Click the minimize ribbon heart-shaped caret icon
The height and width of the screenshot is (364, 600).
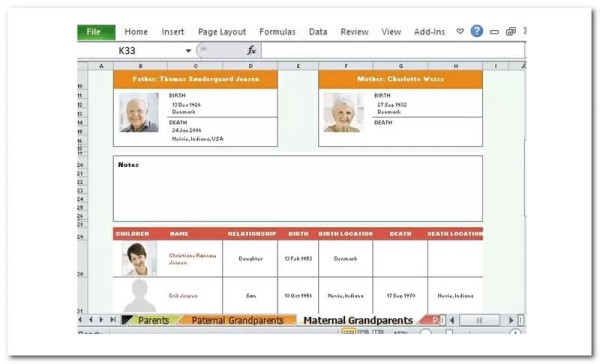460,31
